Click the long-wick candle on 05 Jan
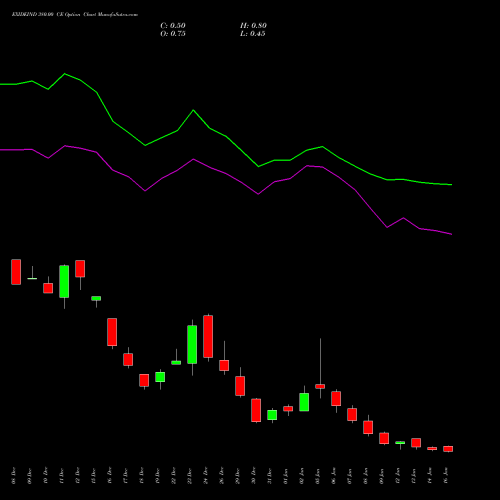This screenshot has height=500, width=500. click(320, 386)
